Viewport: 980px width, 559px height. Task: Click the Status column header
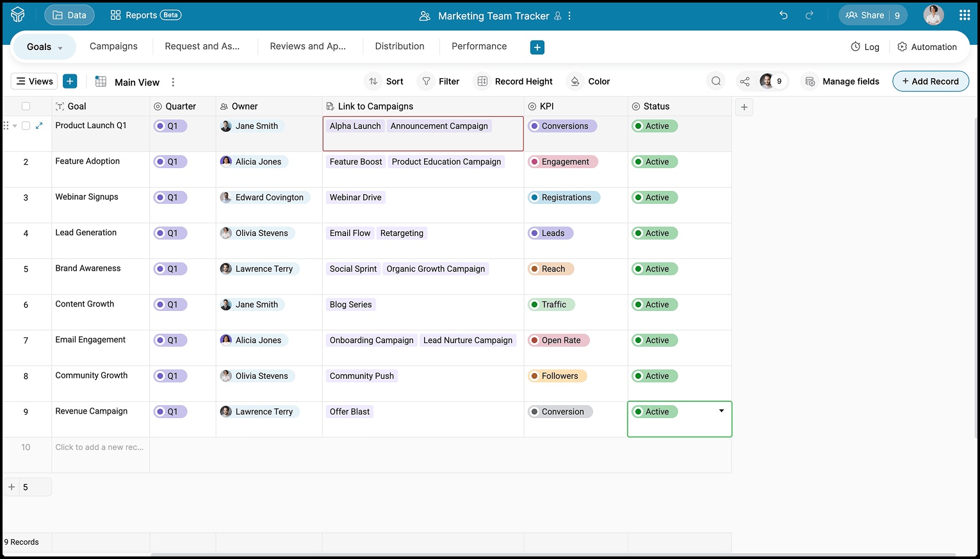(x=680, y=106)
